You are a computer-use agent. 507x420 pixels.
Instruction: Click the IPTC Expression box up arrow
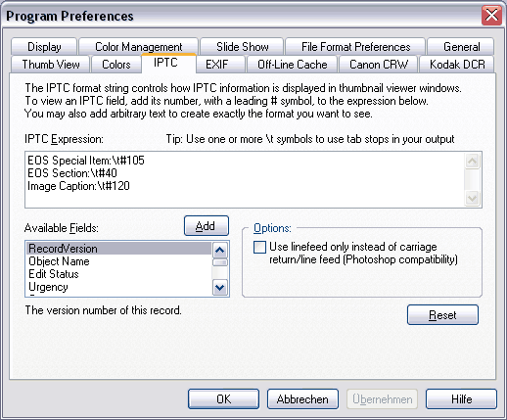coord(472,161)
